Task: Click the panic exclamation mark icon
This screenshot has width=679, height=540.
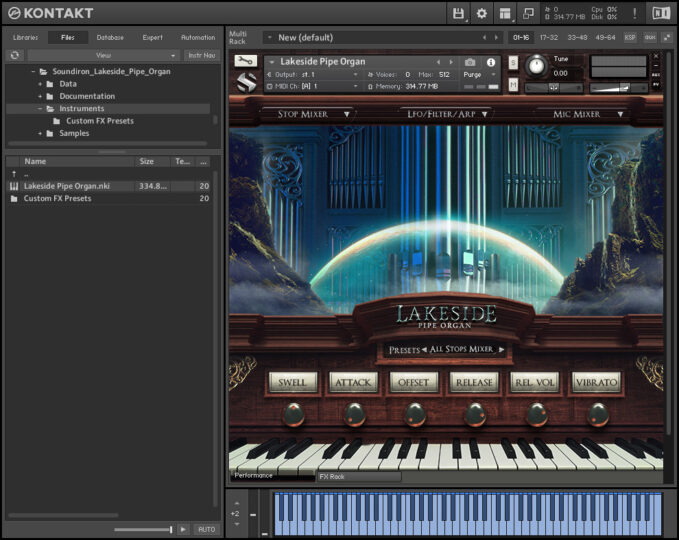Action: click(x=634, y=13)
